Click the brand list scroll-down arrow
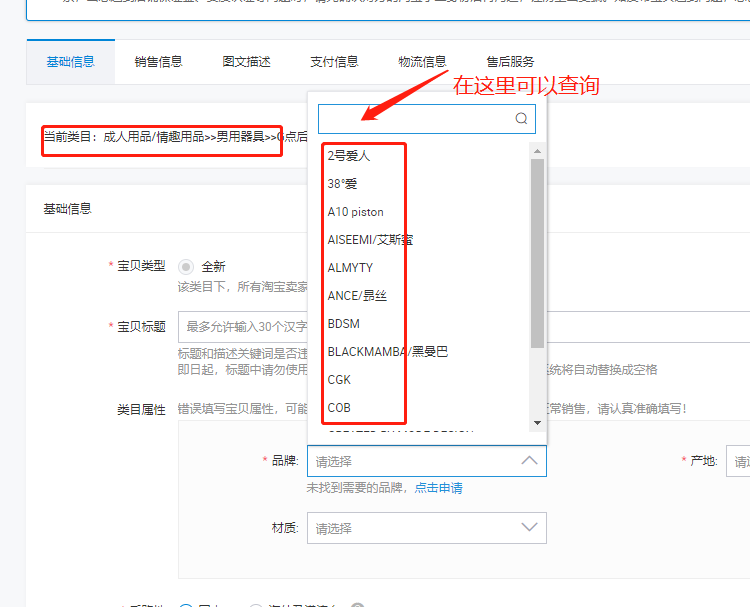 537,423
